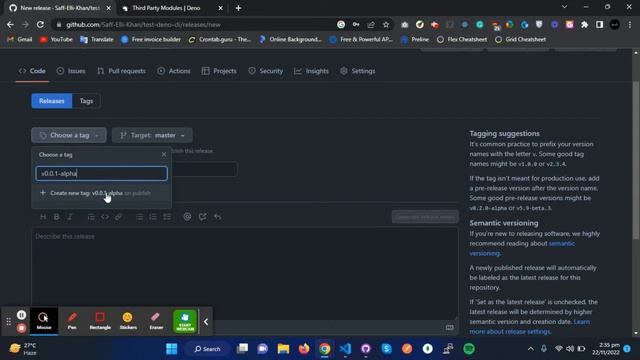Open the Gmail bookmark
Image resolution: width=640 pixels, height=360 pixels.
[x=20, y=39]
